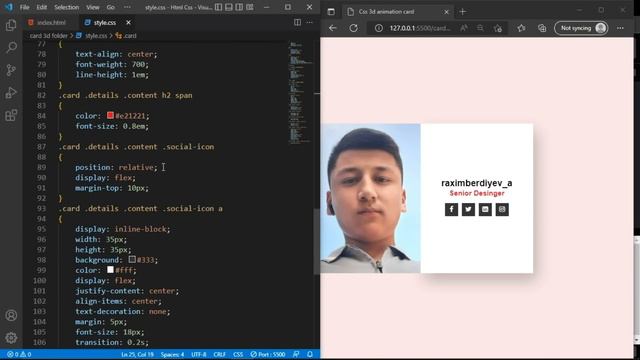The image size is (640, 360).
Task: Refresh the browser page
Action: [353, 28]
